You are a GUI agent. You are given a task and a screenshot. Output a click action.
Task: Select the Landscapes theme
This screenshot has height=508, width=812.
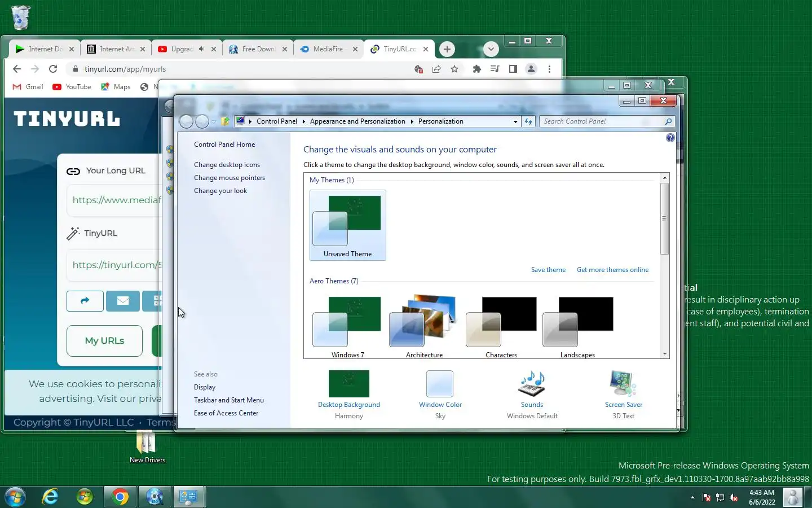[x=577, y=326]
